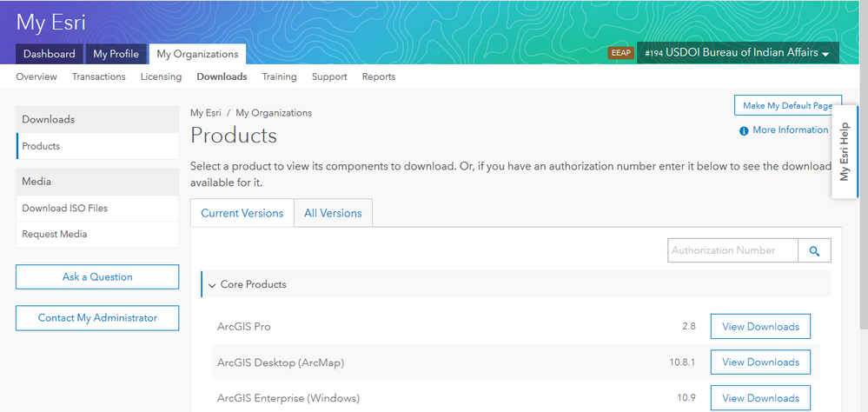Click the ArcGIS Enterprise (Windows) product name
Screen dimensions: 868x412
coord(288,398)
